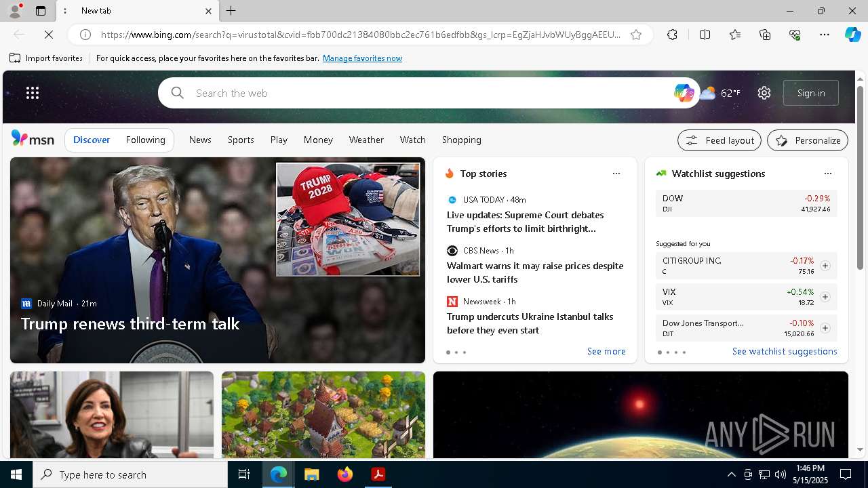
Task: Open the Extensions icon
Action: [672, 35]
